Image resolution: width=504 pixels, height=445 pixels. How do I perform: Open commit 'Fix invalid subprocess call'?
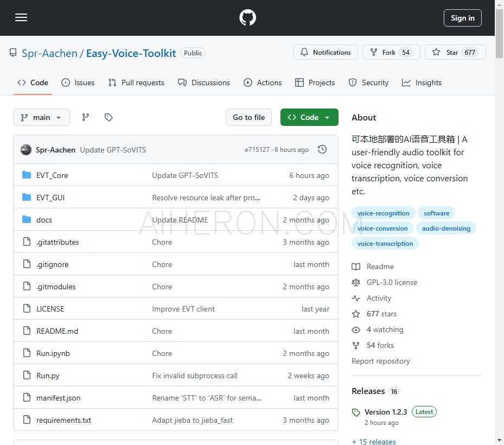click(195, 376)
